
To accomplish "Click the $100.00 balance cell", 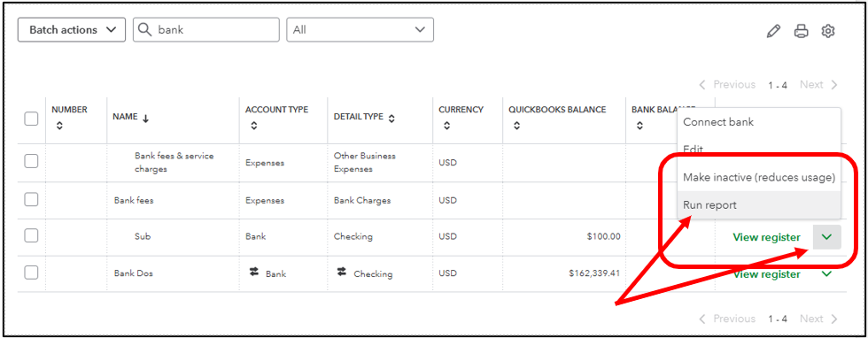I will [603, 236].
